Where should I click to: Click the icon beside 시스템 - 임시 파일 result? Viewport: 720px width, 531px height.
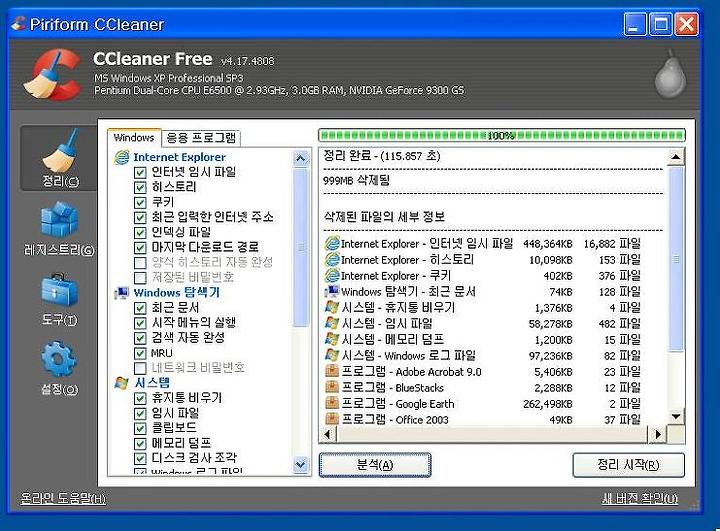(332, 323)
